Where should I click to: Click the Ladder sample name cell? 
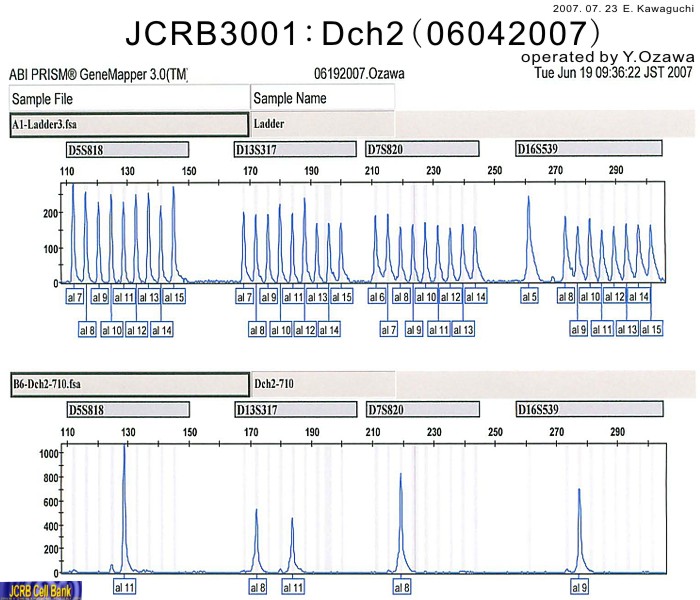point(322,125)
